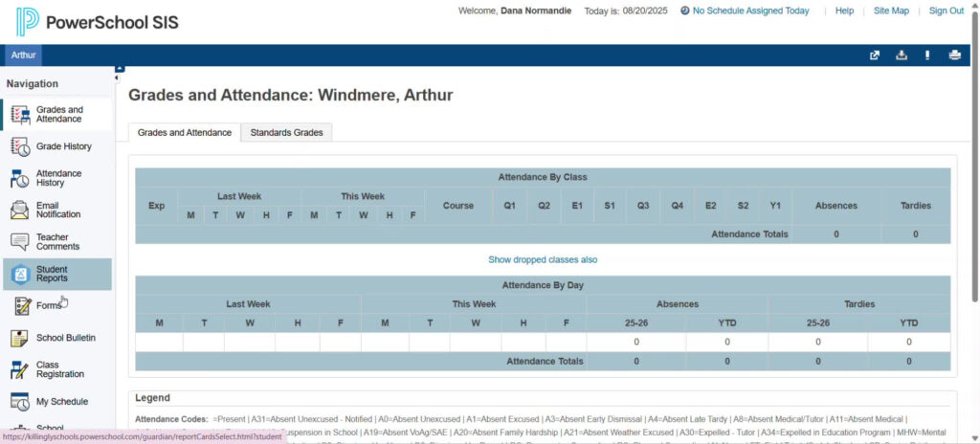Select the Grades and Attendance tab

pyautogui.click(x=185, y=133)
